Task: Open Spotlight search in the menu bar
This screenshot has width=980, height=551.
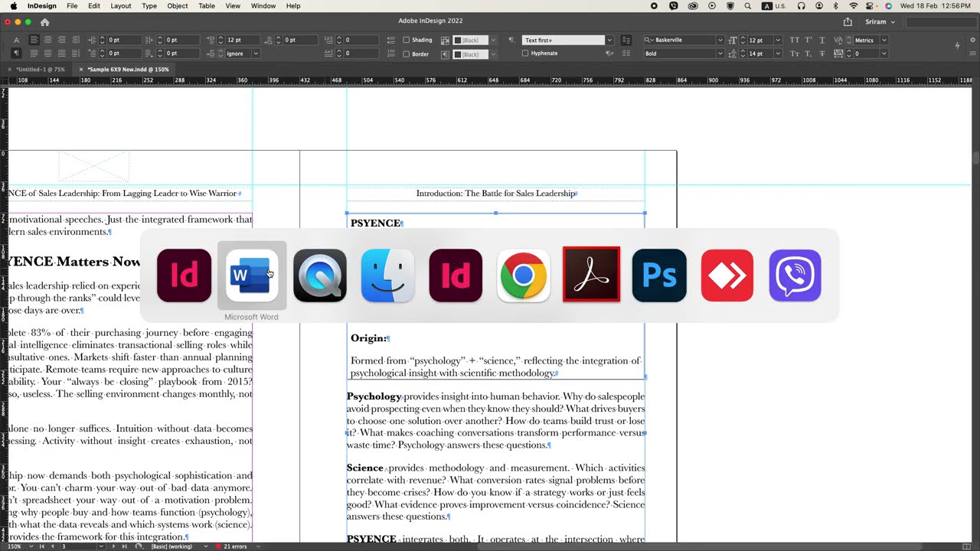Action: (x=748, y=5)
